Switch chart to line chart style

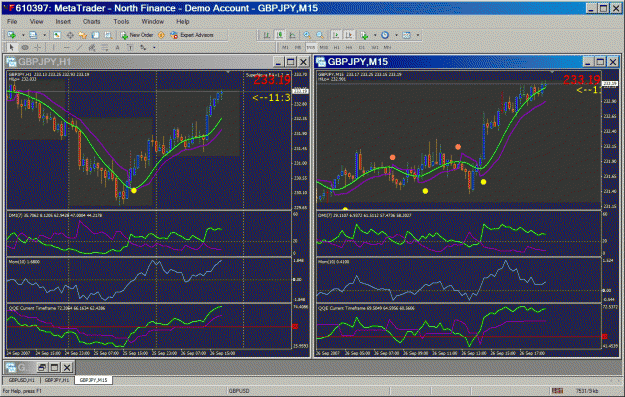click(292, 35)
